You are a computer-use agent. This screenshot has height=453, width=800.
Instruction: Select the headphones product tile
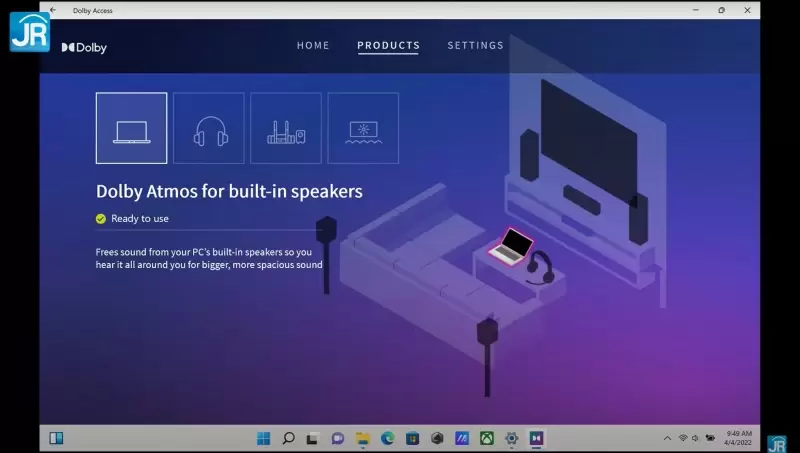point(209,128)
